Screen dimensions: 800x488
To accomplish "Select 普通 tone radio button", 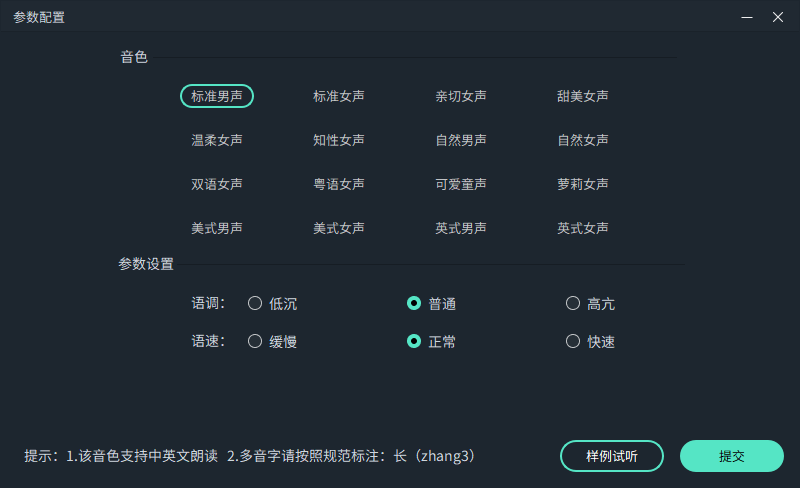I will click(x=414, y=303).
